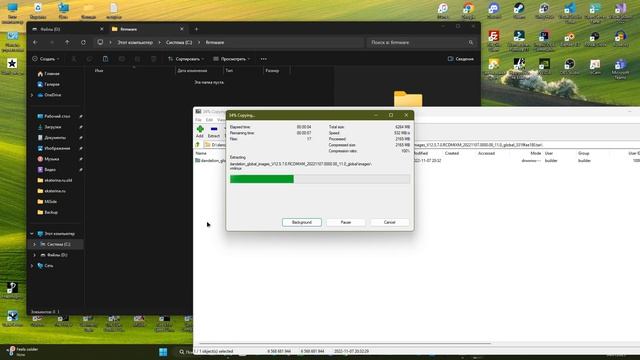Open 7-Zip File menu
The image size is (640, 360).
[x=198, y=120]
